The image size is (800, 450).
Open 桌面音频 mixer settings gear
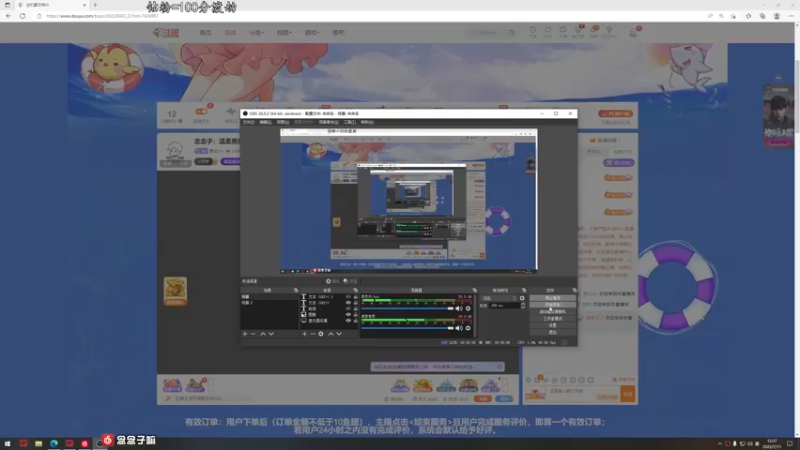(x=468, y=328)
